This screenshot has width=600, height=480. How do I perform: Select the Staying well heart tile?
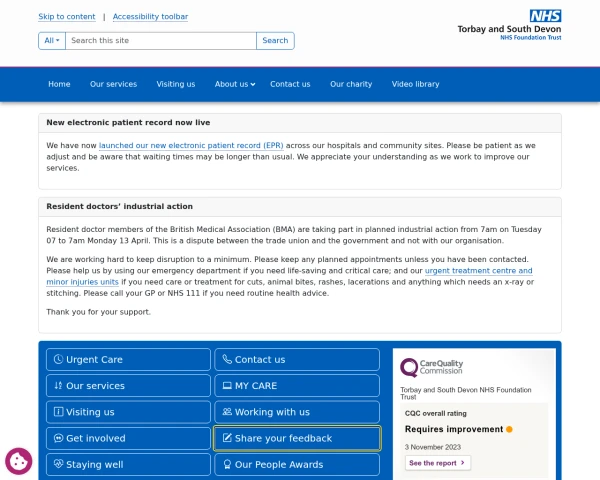(128, 464)
